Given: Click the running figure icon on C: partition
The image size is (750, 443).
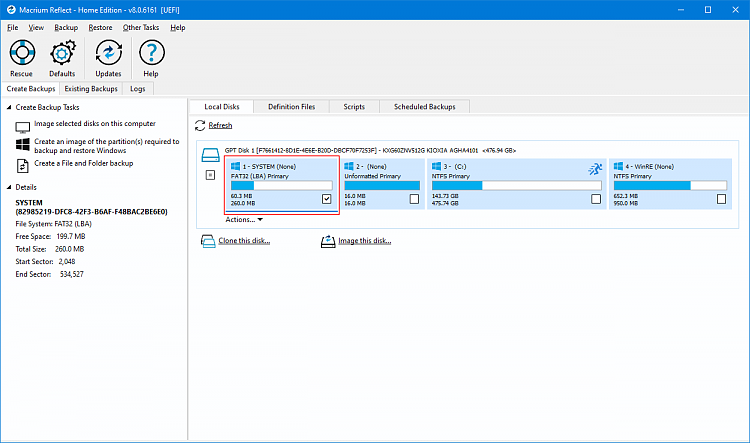Looking at the screenshot, I should click(595, 168).
